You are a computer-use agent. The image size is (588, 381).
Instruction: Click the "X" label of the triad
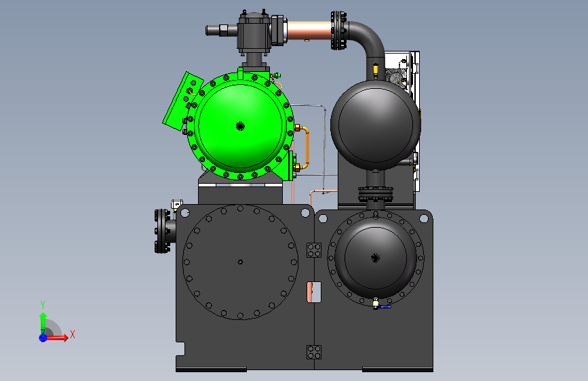point(73,334)
